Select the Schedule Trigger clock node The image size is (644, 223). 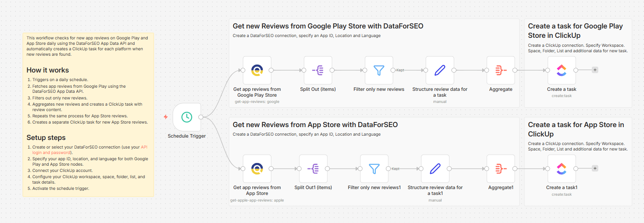tap(187, 117)
